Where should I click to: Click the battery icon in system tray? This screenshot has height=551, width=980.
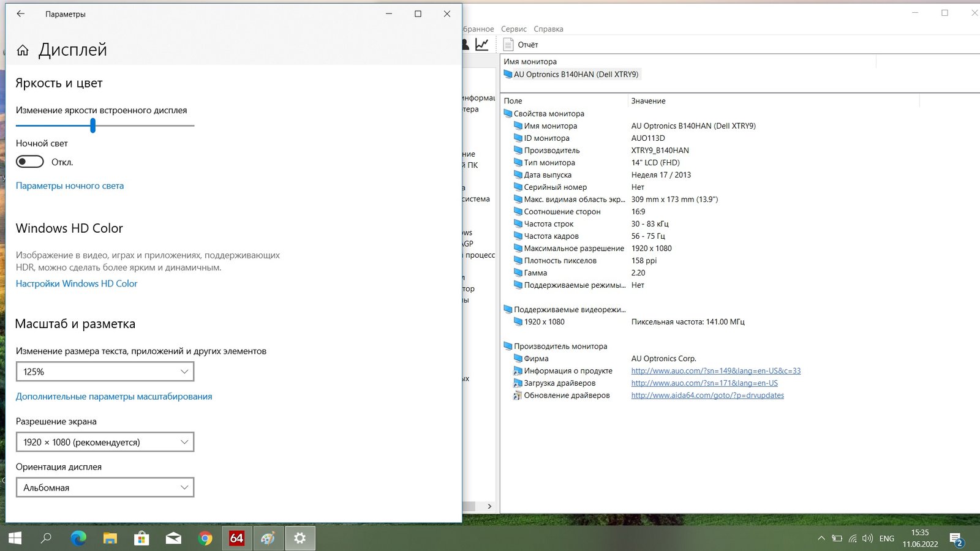pos(837,538)
